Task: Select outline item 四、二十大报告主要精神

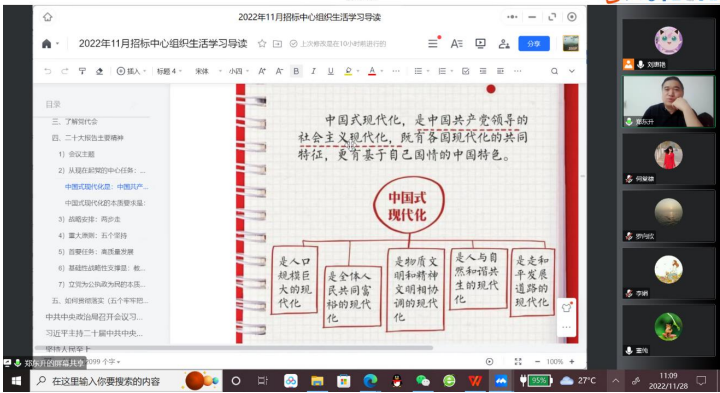Action: click(x=88, y=138)
